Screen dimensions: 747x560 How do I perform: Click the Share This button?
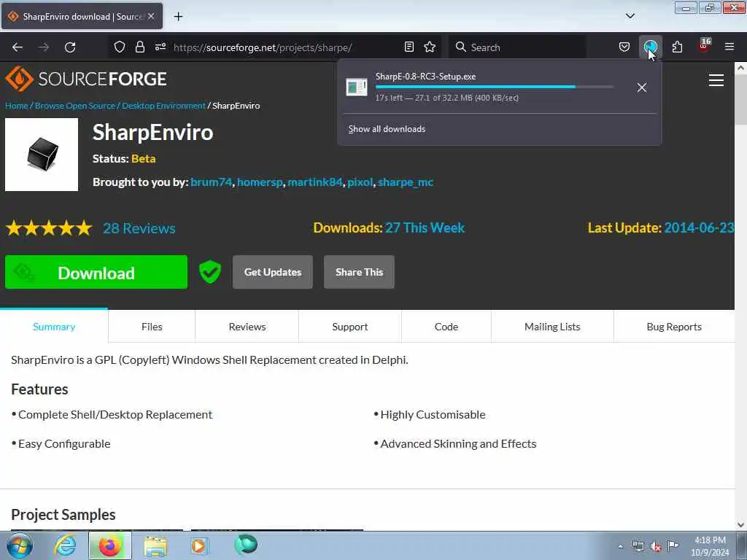(x=359, y=272)
